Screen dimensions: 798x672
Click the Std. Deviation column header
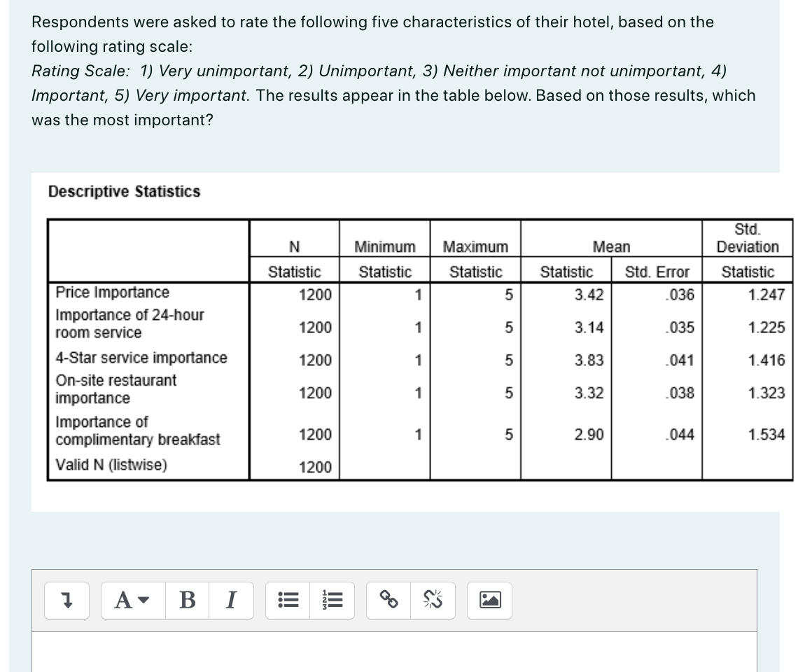pyautogui.click(x=746, y=238)
